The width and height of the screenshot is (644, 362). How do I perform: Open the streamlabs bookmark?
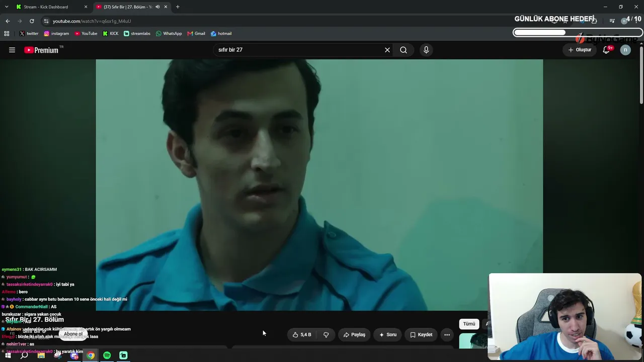pyautogui.click(x=137, y=34)
